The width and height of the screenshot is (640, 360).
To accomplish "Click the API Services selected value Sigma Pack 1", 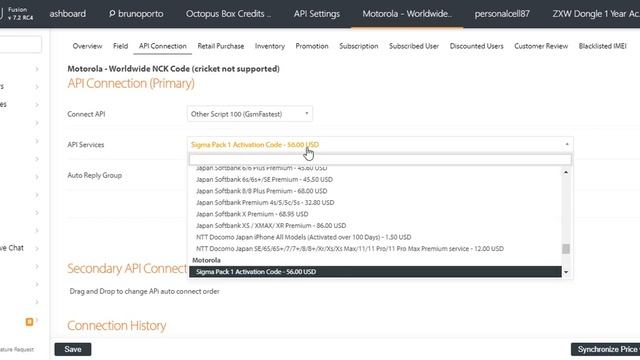I will [255, 144].
